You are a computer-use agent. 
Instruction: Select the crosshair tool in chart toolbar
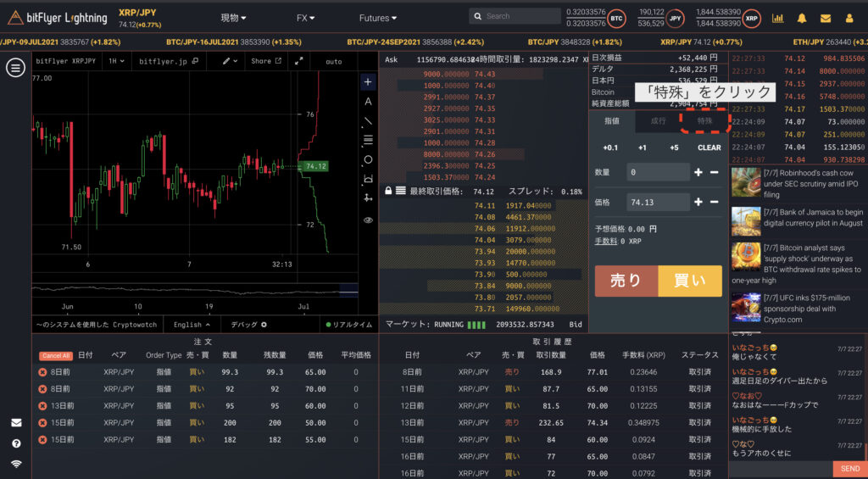368,82
